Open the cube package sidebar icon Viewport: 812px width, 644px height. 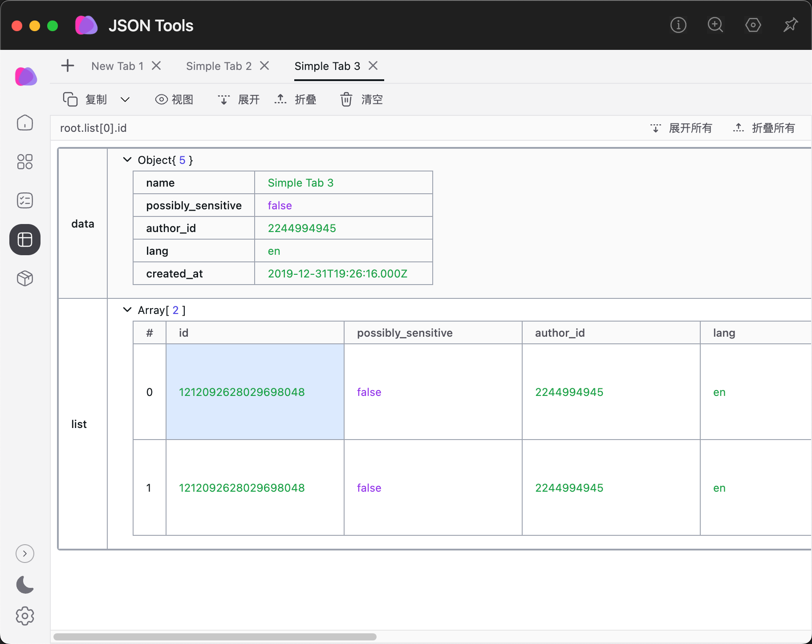(25, 278)
